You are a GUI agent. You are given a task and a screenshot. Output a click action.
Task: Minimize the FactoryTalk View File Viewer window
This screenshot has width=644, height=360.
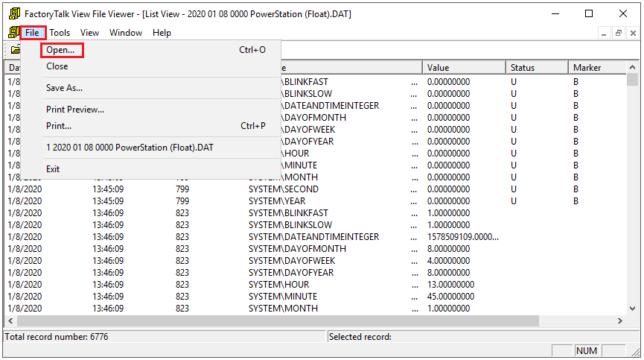coord(555,13)
